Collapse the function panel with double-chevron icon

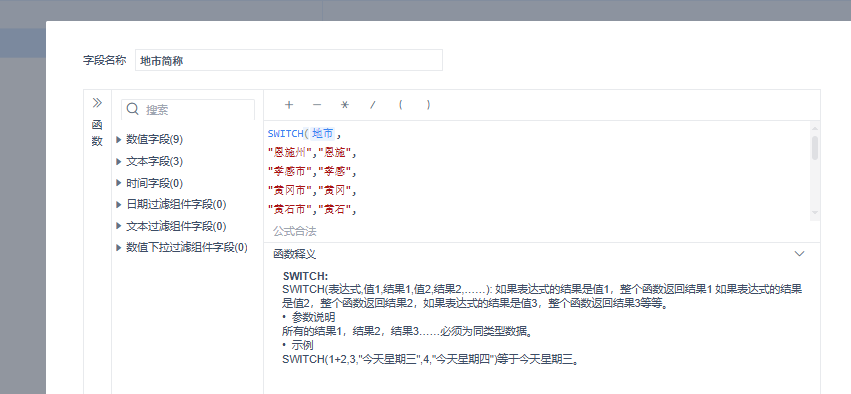click(x=97, y=103)
